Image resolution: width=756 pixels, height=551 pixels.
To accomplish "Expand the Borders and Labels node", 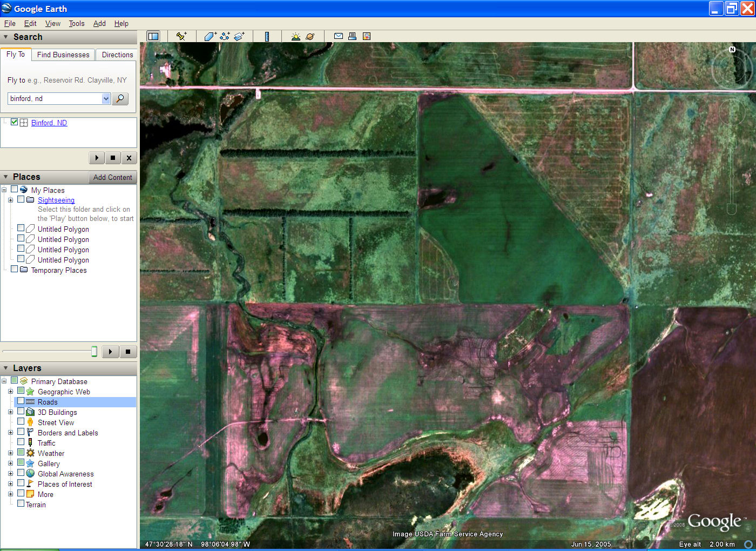I will tap(10, 432).
